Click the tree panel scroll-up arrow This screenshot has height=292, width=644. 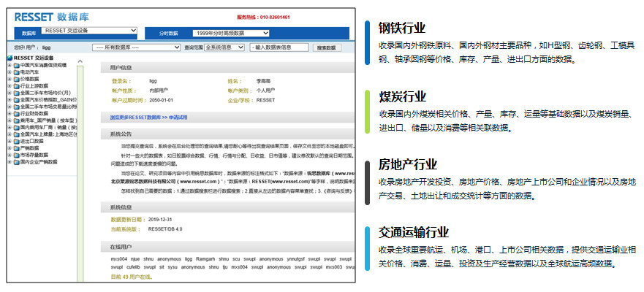pos(80,61)
